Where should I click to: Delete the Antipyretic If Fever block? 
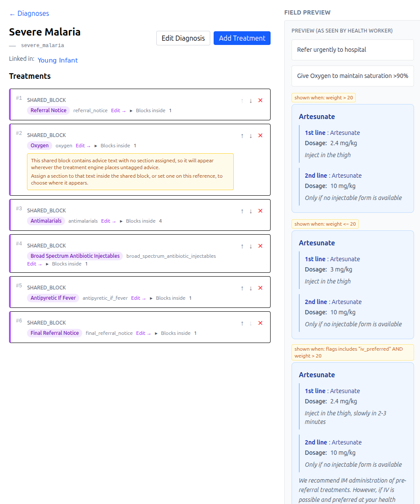pyautogui.click(x=260, y=288)
